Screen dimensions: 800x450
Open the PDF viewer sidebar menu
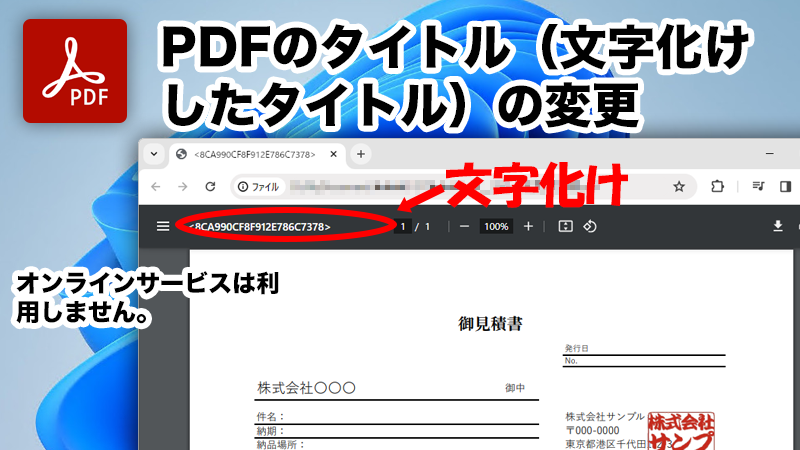click(163, 227)
